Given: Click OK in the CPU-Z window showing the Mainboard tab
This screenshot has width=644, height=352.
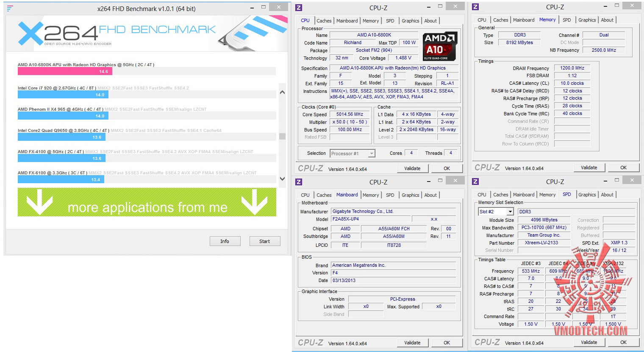Looking at the screenshot, I should [447, 343].
